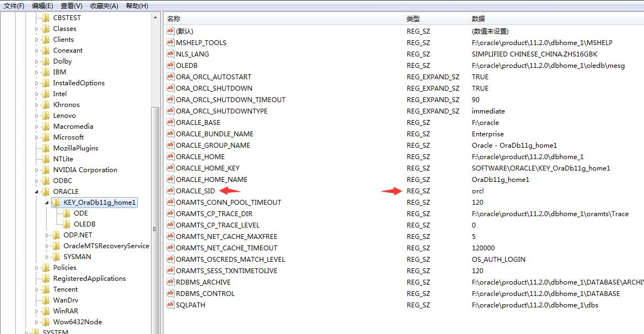Open the 查看(V) menu
644x334 pixels.
coord(72,6)
